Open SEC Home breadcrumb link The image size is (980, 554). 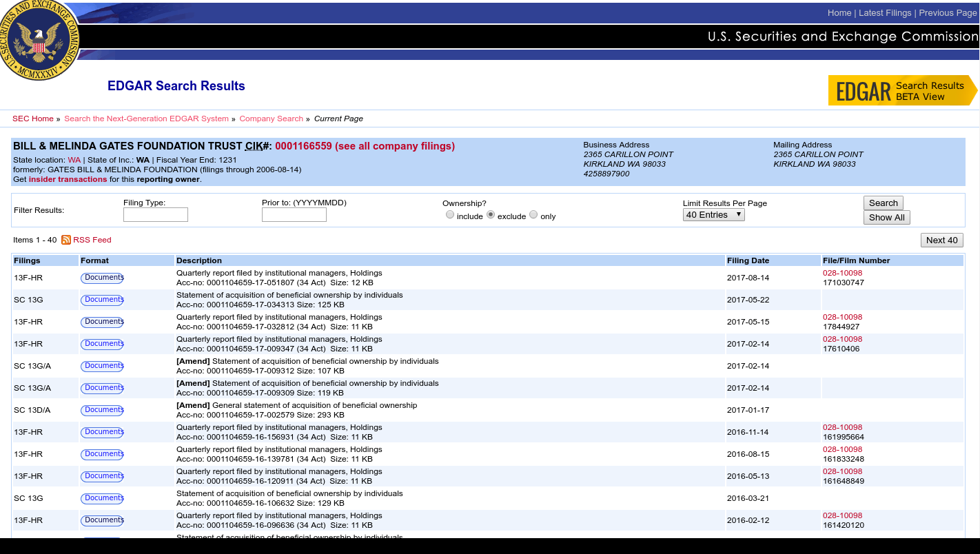(x=33, y=119)
